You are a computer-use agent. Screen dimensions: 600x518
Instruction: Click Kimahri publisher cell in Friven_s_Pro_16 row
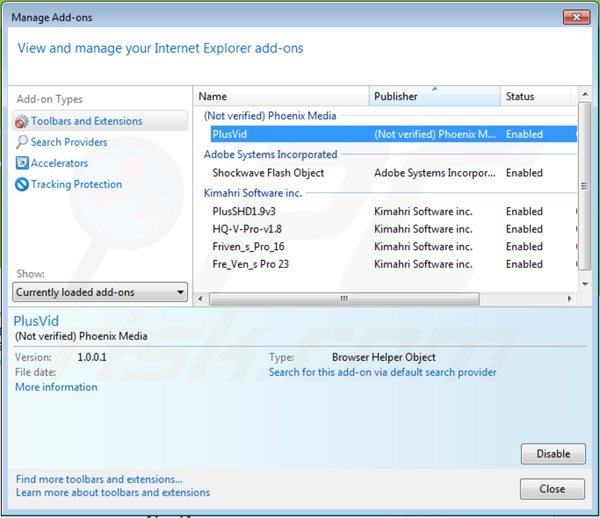tap(423, 247)
